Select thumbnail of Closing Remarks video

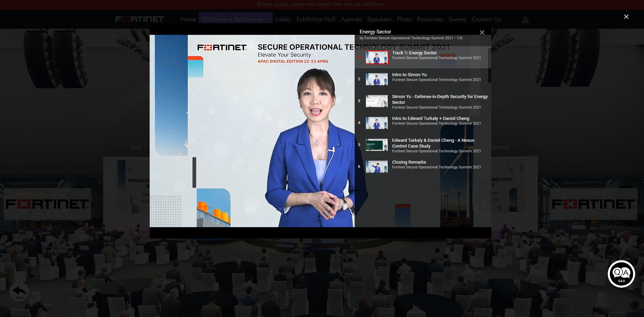coord(377,167)
